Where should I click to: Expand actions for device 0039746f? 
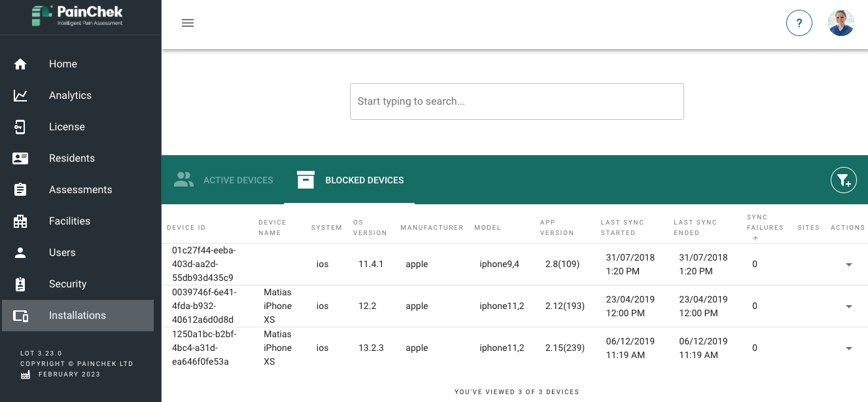pos(848,306)
